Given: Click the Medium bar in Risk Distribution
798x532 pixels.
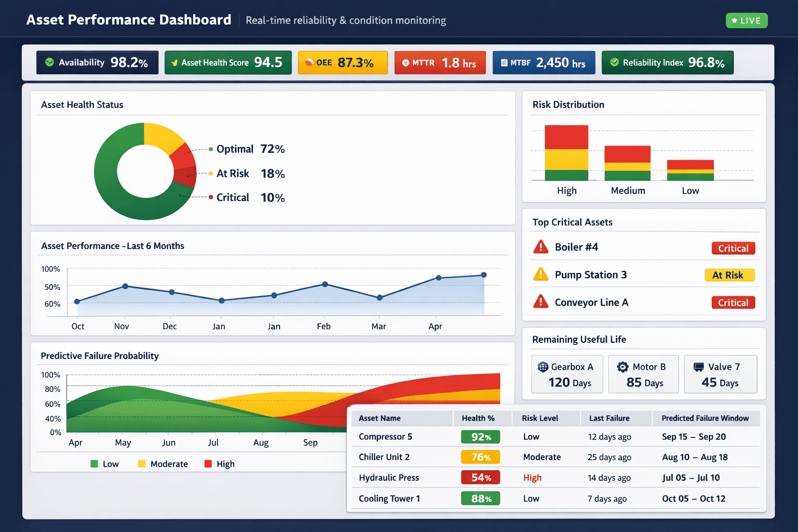Looking at the screenshot, I should pos(628,163).
